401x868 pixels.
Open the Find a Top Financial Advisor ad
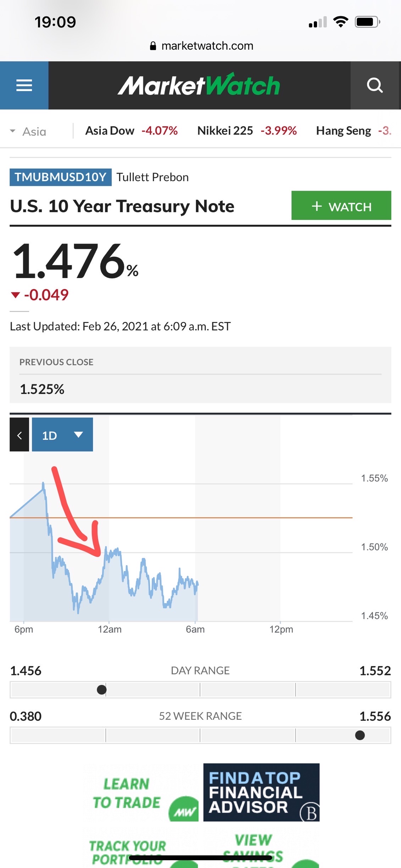(261, 792)
